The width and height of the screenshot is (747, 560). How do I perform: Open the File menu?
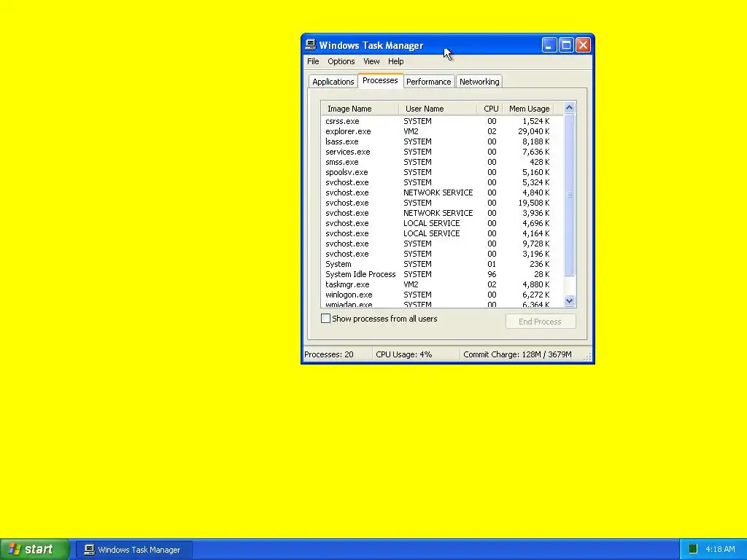pyautogui.click(x=313, y=61)
